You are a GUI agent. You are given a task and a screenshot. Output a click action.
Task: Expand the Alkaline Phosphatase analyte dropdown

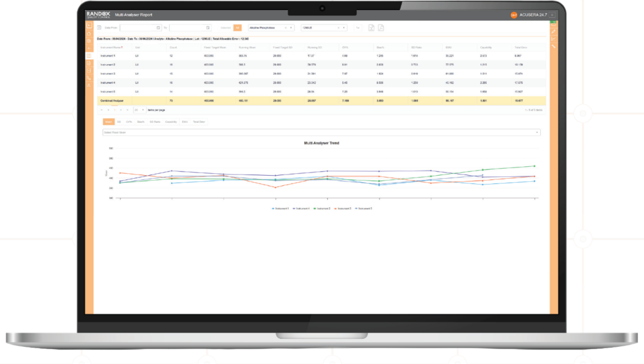pyautogui.click(x=291, y=28)
